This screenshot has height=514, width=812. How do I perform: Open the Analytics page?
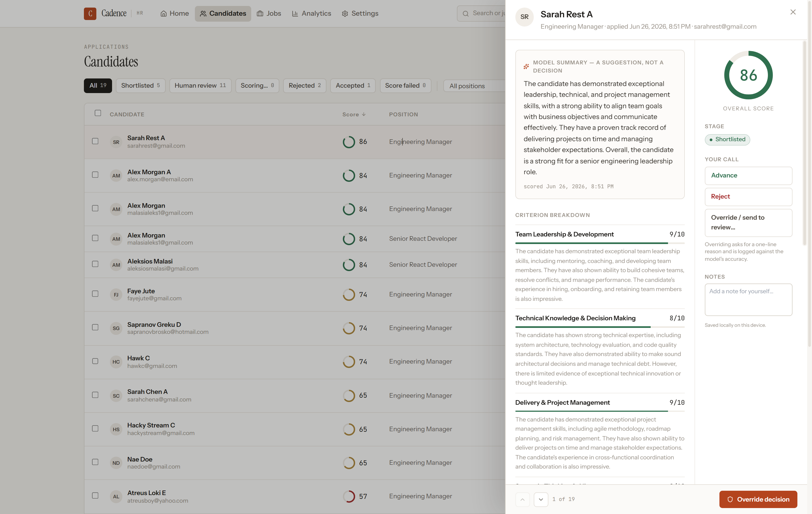tap(312, 14)
